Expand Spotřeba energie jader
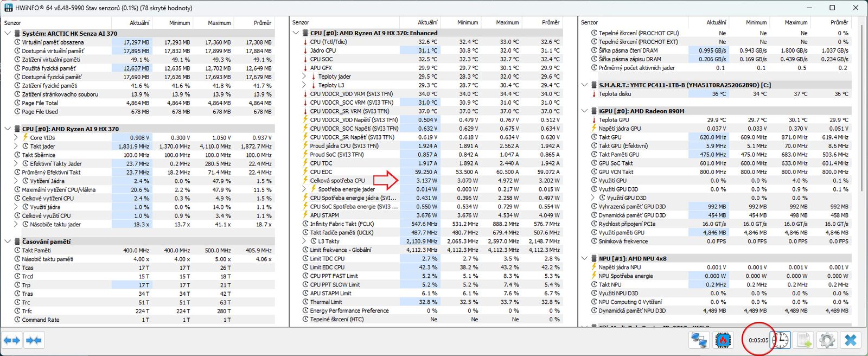This screenshot has width=868, height=356. tap(304, 189)
